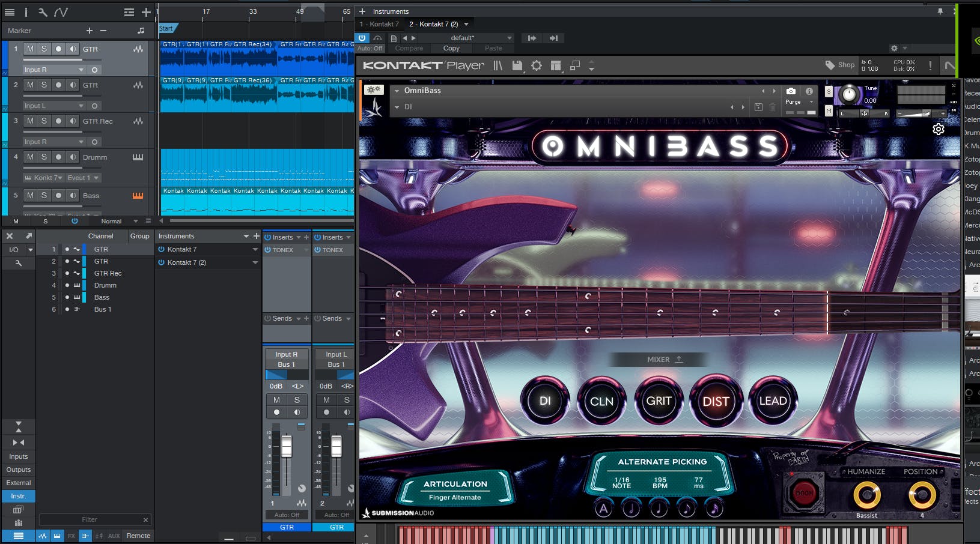Select the Outputs mixer section
Viewport: 980px width, 544px height.
coord(19,470)
